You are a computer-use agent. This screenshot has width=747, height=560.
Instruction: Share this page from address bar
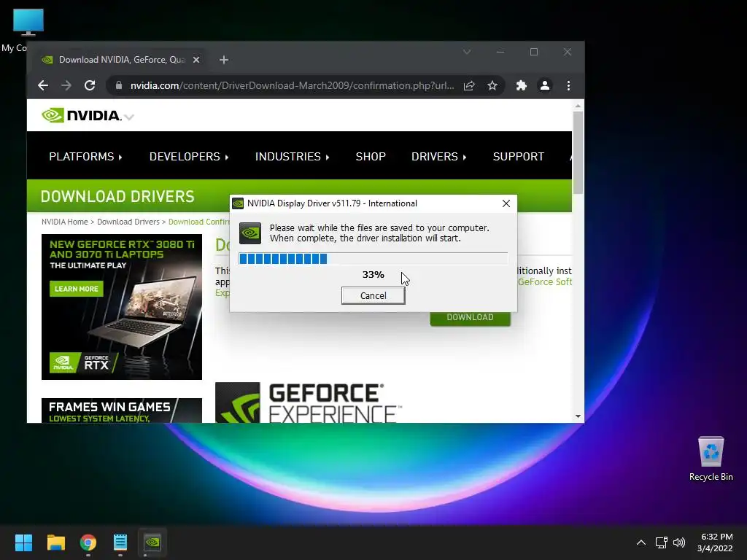[469, 85]
